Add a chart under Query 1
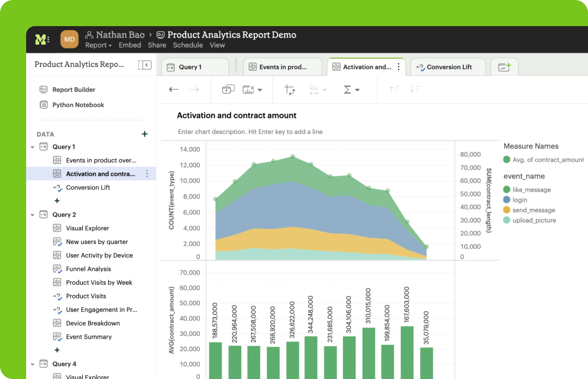 pyautogui.click(x=57, y=201)
